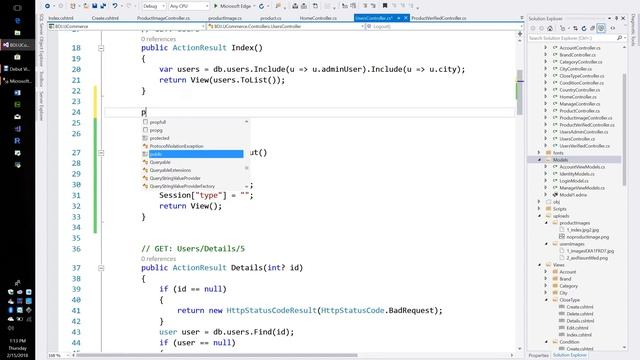The image size is (640, 360).
Task: Click the Solution Explorer Refresh icon
Action: click(x=584, y=28)
